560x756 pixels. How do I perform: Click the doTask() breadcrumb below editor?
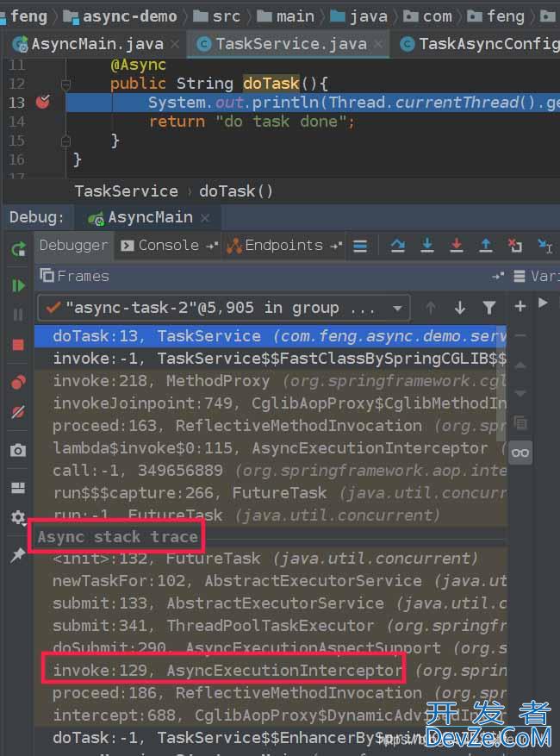[x=236, y=191]
